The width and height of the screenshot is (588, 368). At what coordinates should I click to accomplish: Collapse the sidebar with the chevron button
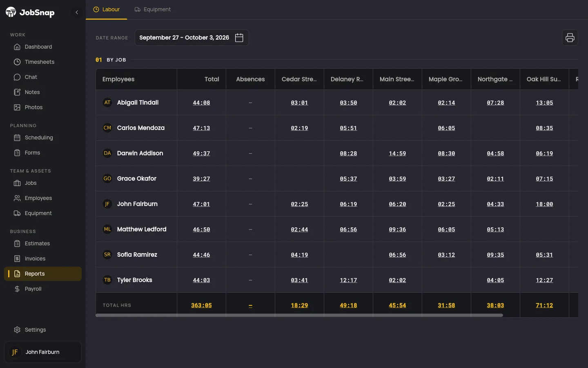[x=77, y=12]
